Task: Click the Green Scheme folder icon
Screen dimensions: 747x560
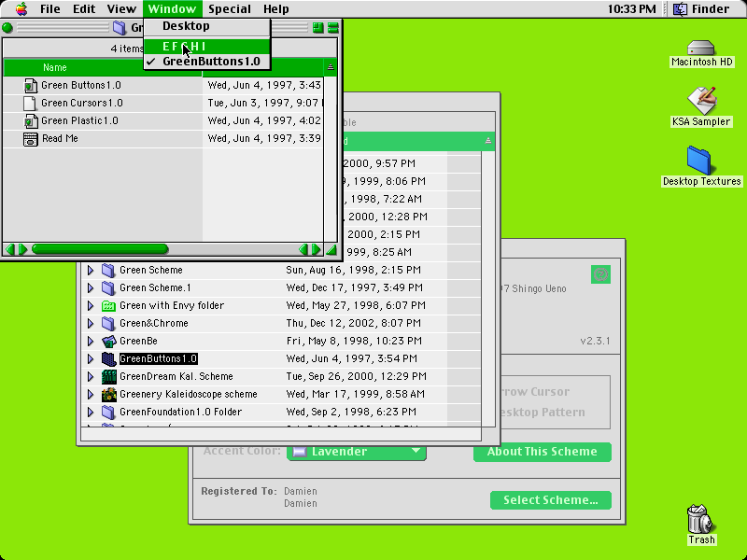Action: tap(108, 270)
